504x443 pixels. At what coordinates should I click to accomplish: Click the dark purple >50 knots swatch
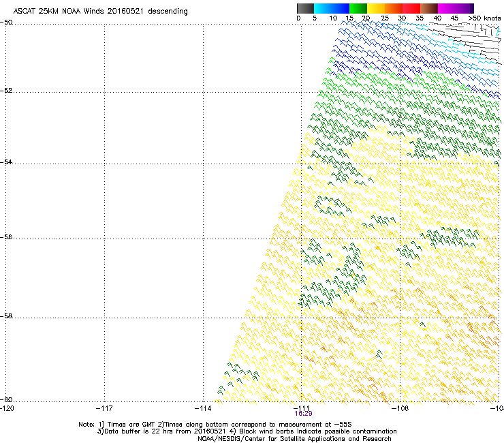pos(472,8)
